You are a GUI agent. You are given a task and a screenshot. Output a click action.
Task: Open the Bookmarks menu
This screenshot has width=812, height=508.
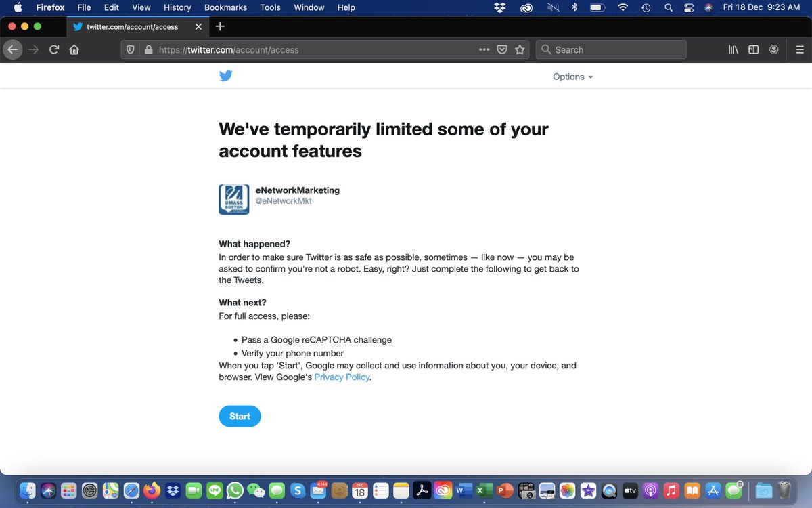click(225, 7)
